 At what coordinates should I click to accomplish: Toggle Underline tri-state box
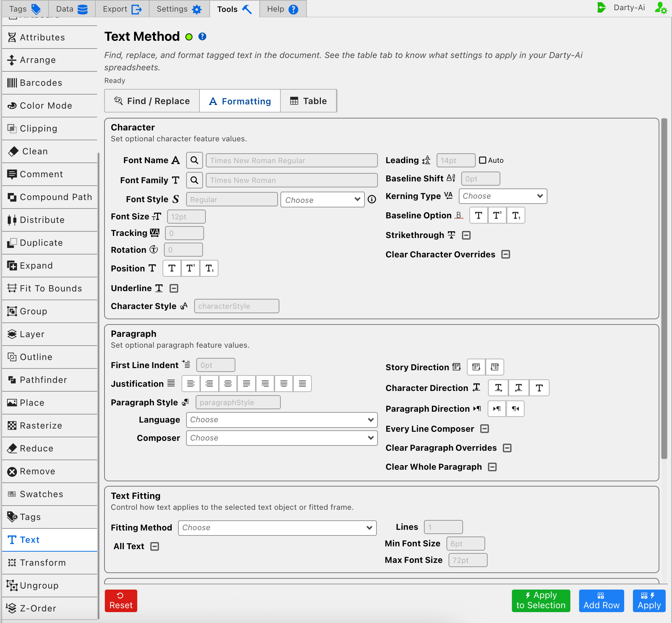point(174,288)
